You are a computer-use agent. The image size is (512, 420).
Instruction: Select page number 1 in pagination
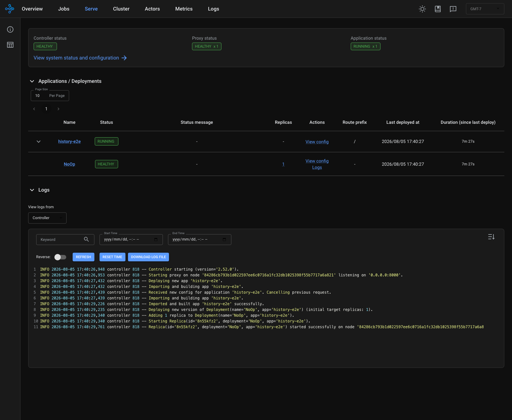tap(46, 109)
